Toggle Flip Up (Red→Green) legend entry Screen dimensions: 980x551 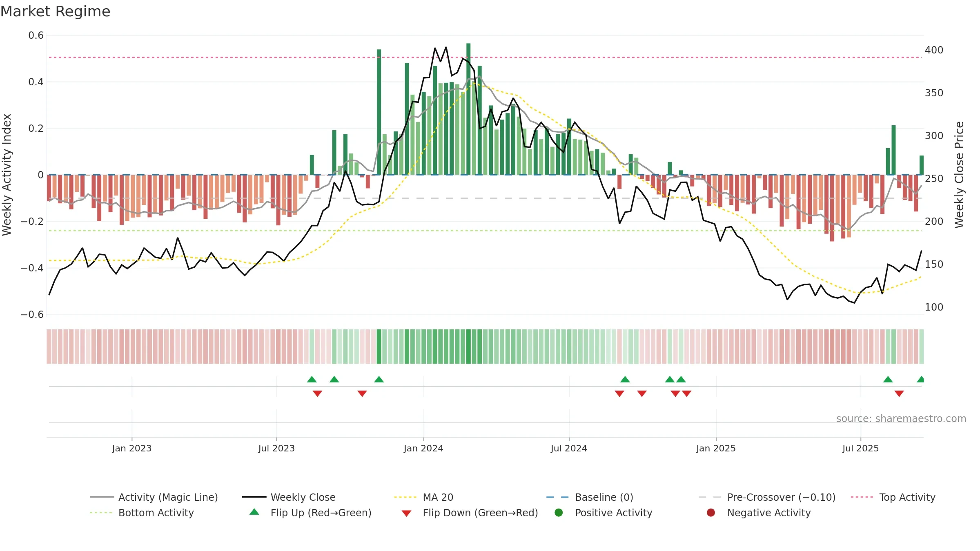click(310, 513)
